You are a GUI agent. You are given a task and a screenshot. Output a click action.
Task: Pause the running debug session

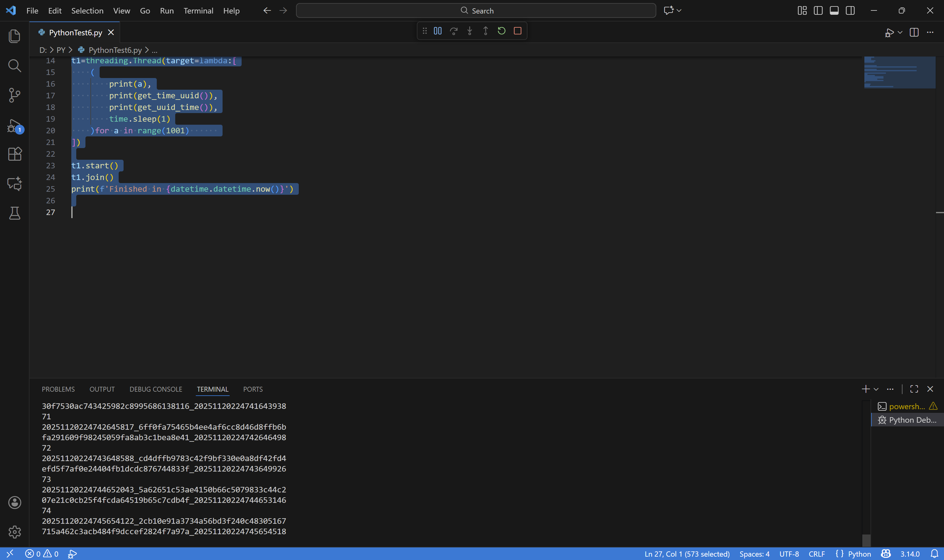click(437, 31)
